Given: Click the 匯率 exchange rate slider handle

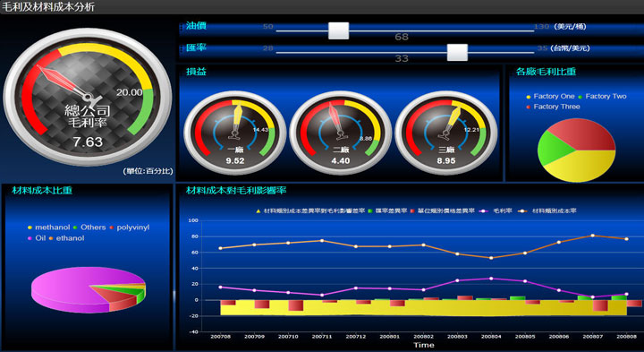Looking at the screenshot, I should [x=457, y=53].
